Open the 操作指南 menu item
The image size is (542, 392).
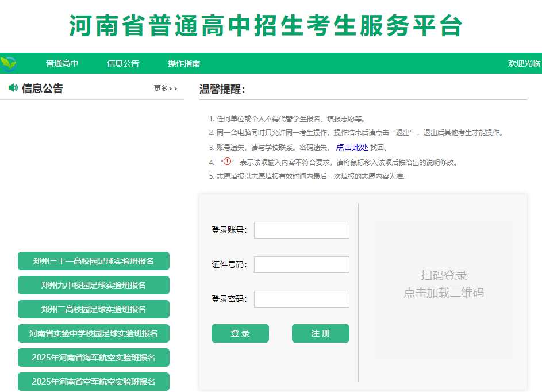point(184,63)
